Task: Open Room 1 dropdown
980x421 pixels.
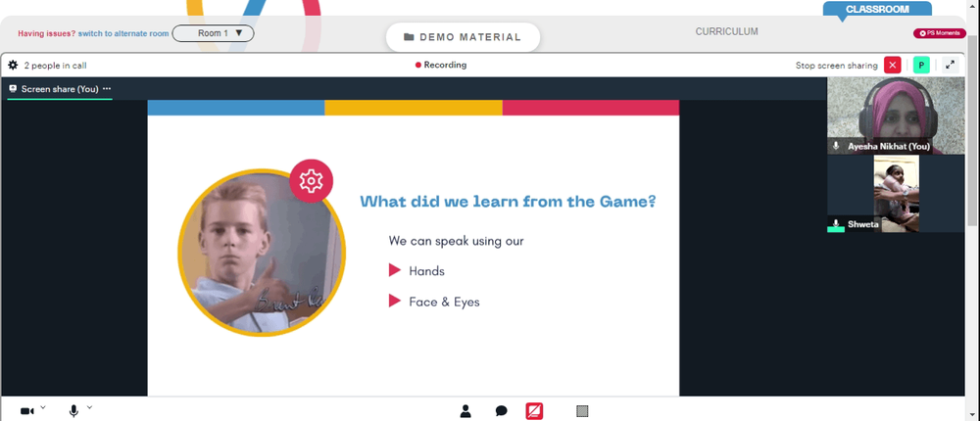Action: point(213,33)
